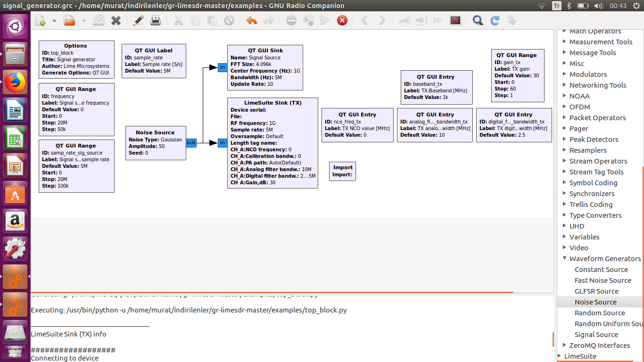The image size is (644, 362).
Task: Select Noise Source in block tree
Action: [x=595, y=302]
